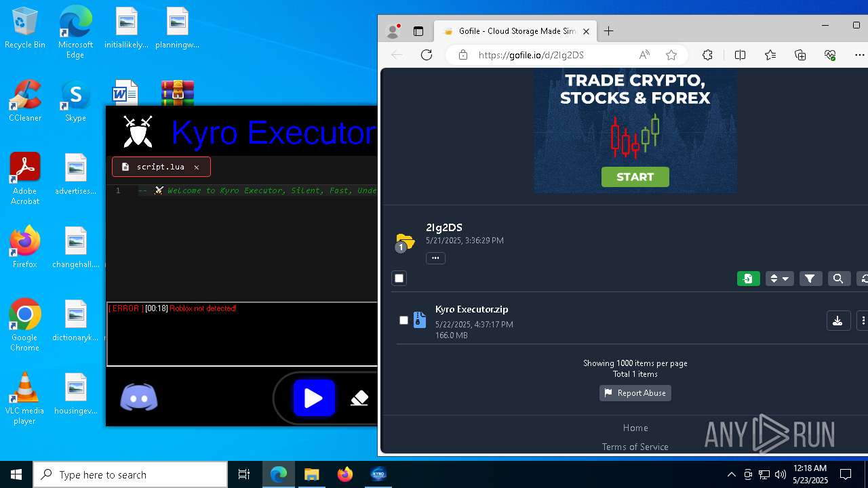Click the taskbar search box
This screenshot has width=868, height=488.
coord(130,474)
